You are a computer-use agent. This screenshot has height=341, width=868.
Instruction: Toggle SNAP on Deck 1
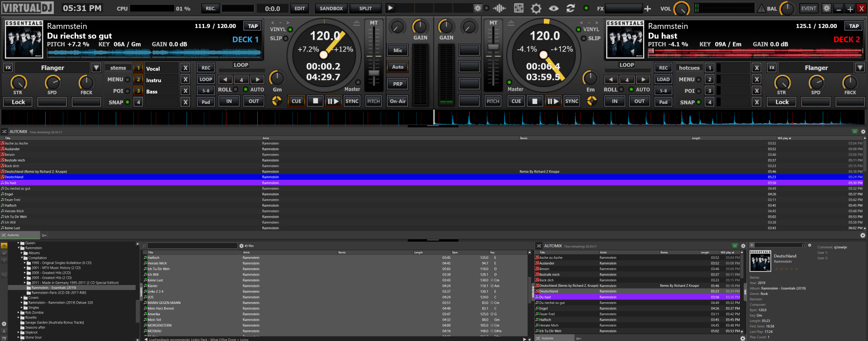tap(127, 102)
